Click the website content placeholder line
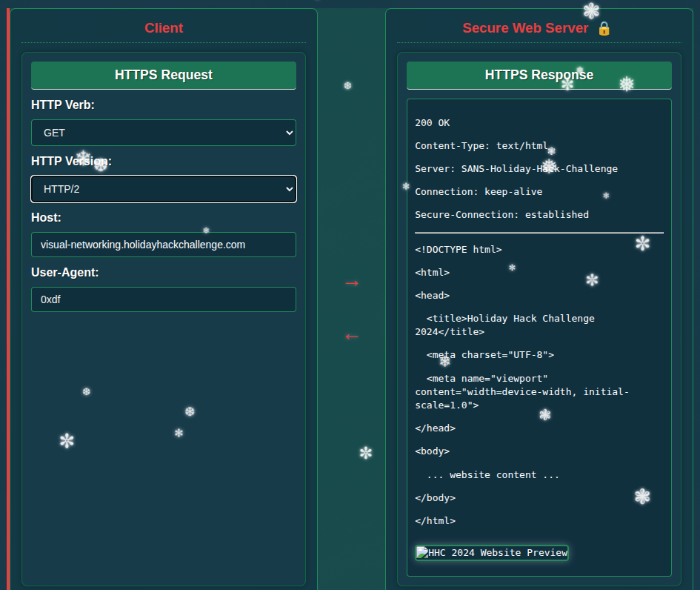This screenshot has height=590, width=700. [x=493, y=475]
